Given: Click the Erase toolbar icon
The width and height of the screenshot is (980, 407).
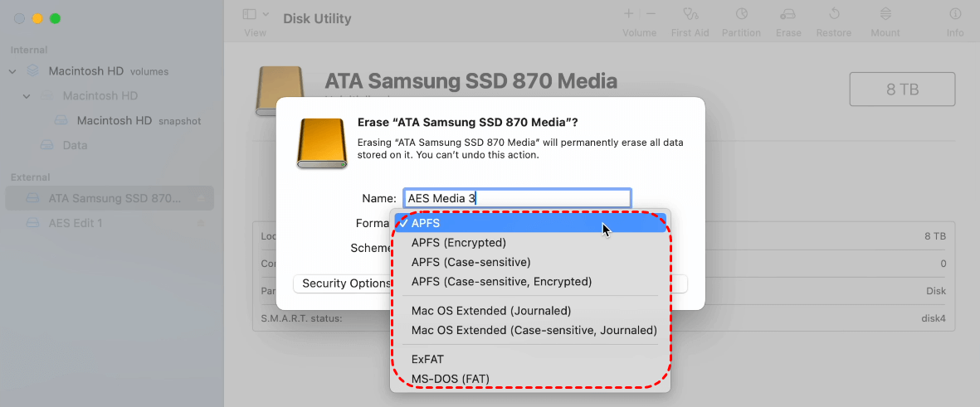Looking at the screenshot, I should [788, 14].
